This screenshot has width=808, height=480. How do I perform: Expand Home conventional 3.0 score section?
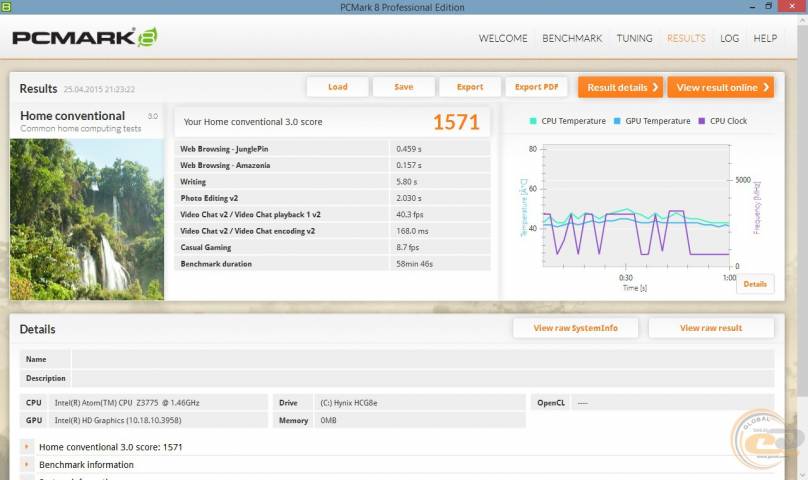coord(27,447)
